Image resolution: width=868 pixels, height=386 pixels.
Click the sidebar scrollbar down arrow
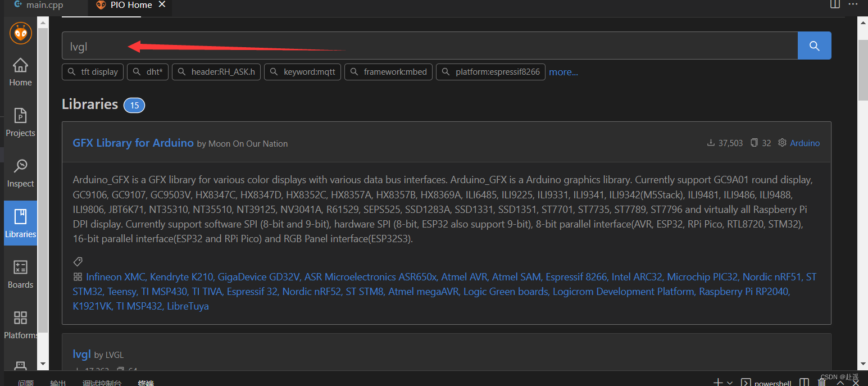pyautogui.click(x=43, y=364)
